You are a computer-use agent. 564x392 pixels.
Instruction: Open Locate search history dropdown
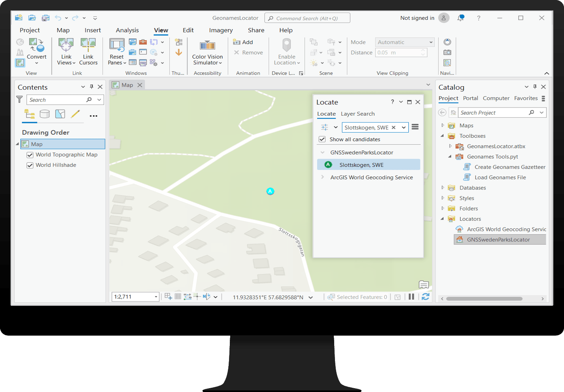coord(404,127)
